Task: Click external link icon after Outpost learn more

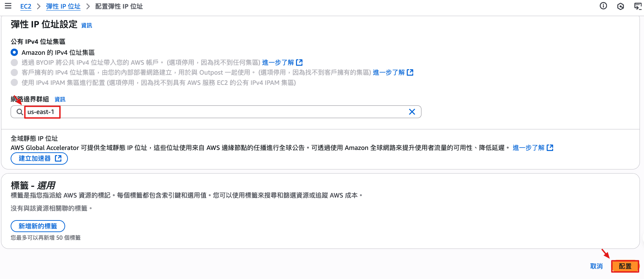Action: point(410,72)
